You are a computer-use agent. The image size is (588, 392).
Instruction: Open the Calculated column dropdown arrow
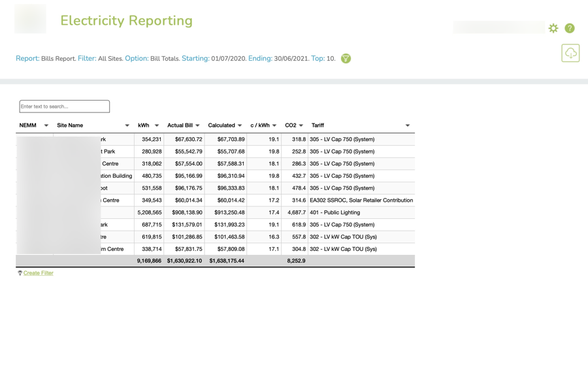240,125
